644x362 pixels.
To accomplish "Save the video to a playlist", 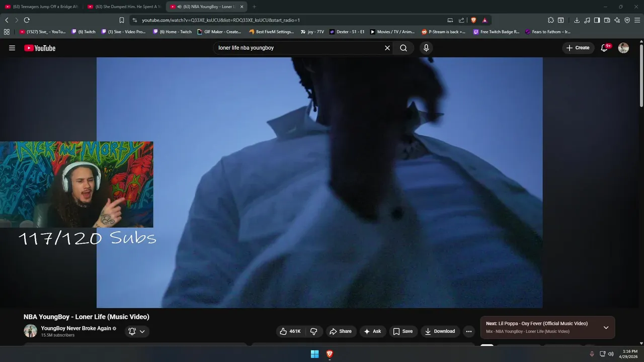I will tap(403, 331).
